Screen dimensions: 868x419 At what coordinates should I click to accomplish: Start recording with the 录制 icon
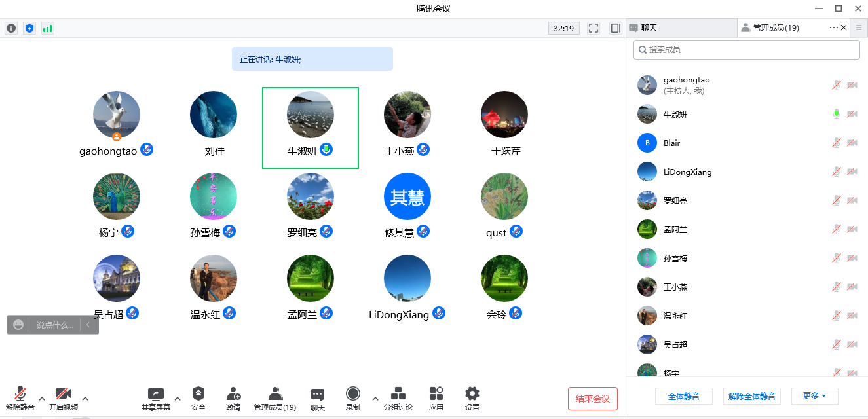coord(353,398)
